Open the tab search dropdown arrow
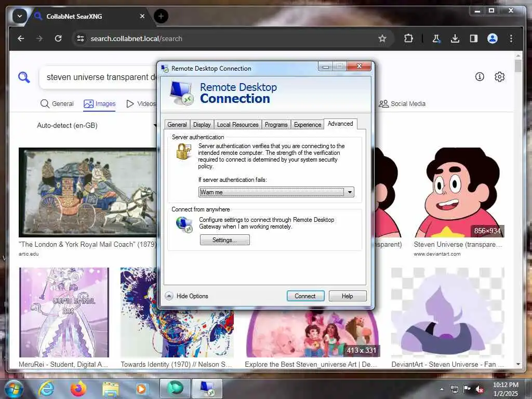This screenshot has height=399, width=532. (20, 16)
